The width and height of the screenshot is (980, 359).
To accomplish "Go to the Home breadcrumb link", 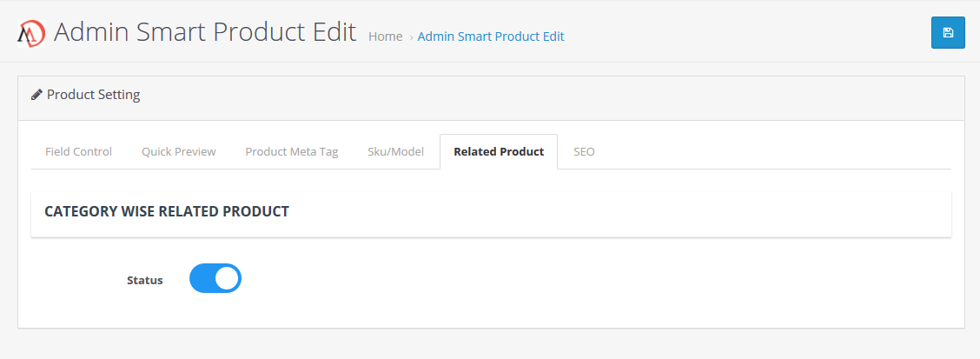I will coord(385,37).
